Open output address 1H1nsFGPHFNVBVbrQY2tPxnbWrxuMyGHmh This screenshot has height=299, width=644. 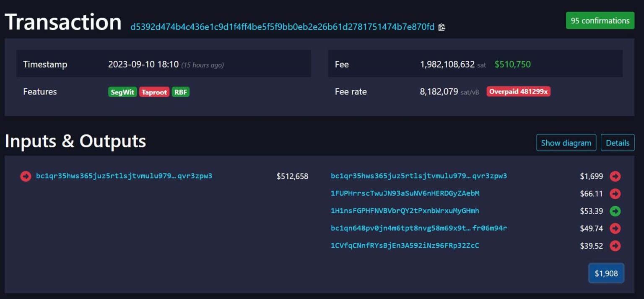[405, 211]
